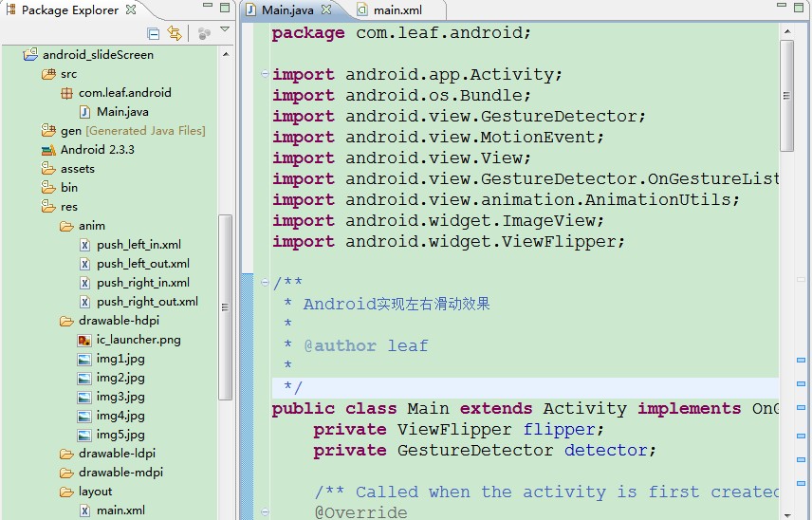Click the editor vertical scrollbar thumb
This screenshot has width=812, height=520.
coord(786,95)
